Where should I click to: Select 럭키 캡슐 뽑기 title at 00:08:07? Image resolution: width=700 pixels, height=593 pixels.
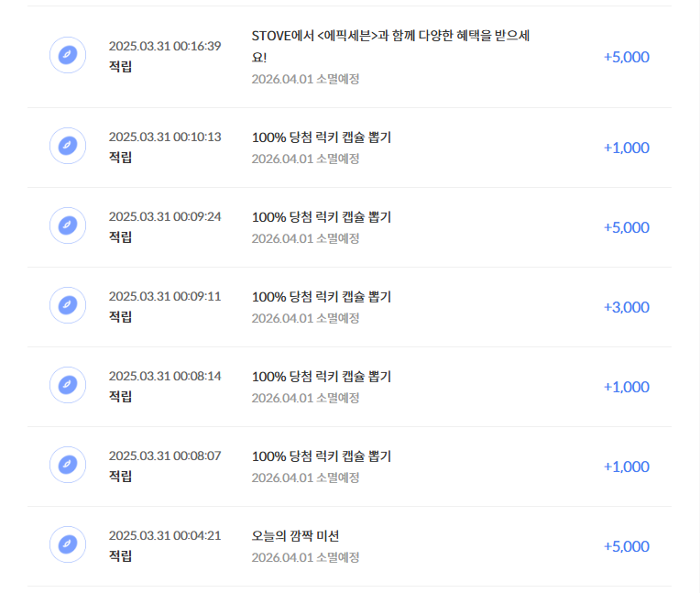click(x=322, y=456)
